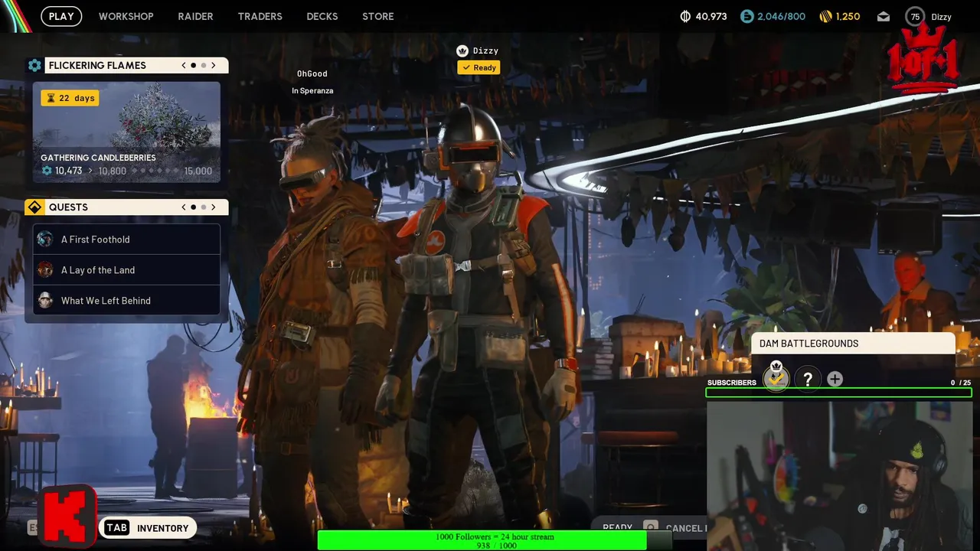The image size is (980, 551).
Task: Click the coin currency icon beside 40,973
Action: [685, 16]
